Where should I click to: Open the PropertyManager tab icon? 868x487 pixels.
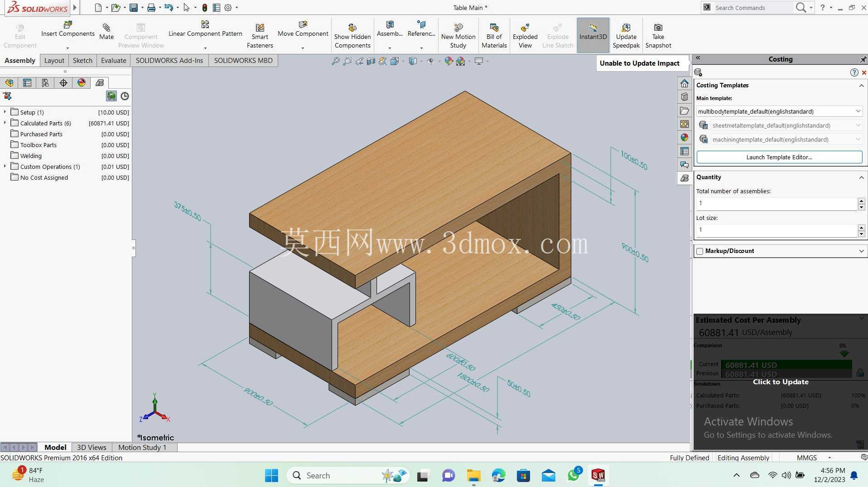(x=27, y=83)
